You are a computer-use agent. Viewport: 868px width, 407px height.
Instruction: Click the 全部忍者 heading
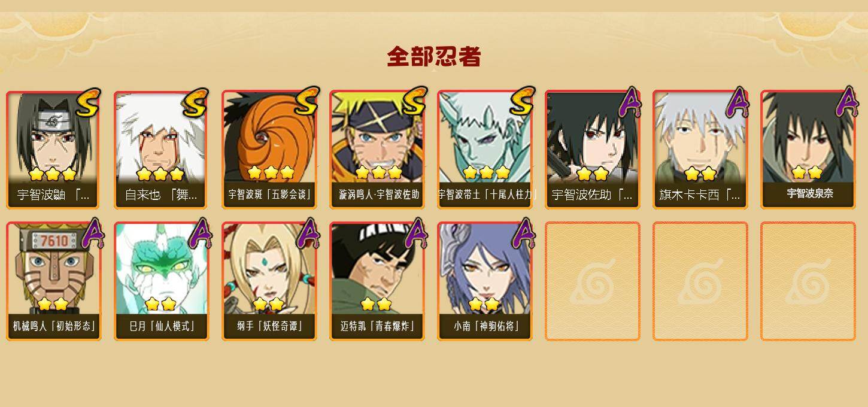tap(434, 57)
